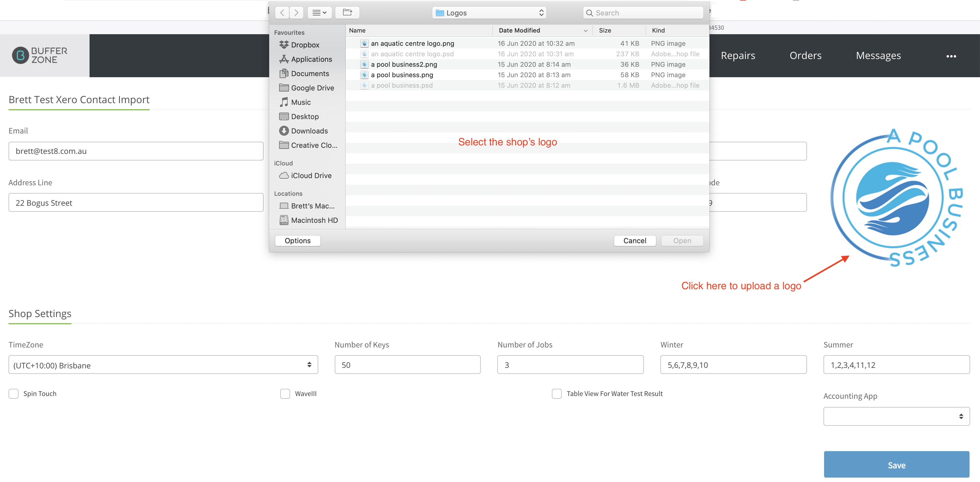The width and height of the screenshot is (980, 482).
Task: Open Music in the sidebar
Action: (295, 102)
